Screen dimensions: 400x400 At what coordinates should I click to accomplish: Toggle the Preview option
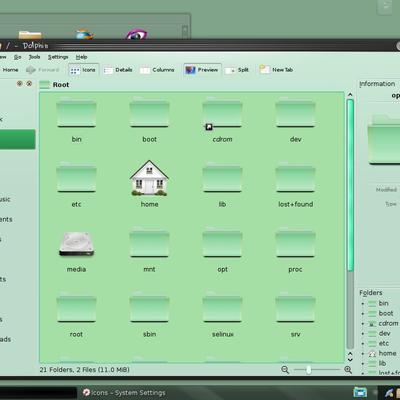(202, 70)
